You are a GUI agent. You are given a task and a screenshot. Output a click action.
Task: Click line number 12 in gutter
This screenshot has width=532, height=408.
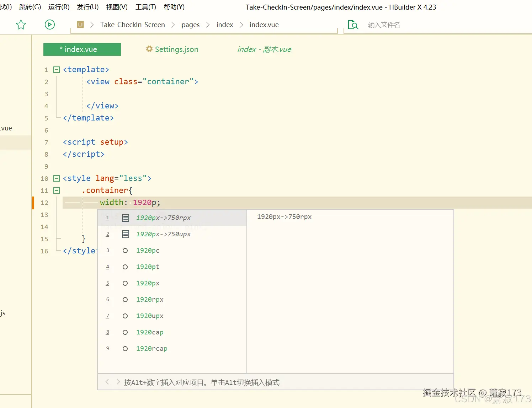tap(44, 203)
